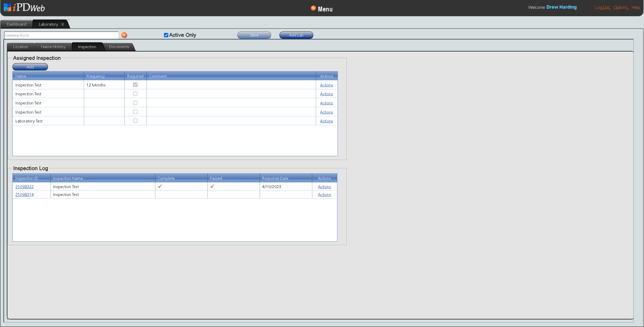The image size is (644, 327).
Task: Toggle the Active Only checkbox
Action: [x=166, y=35]
